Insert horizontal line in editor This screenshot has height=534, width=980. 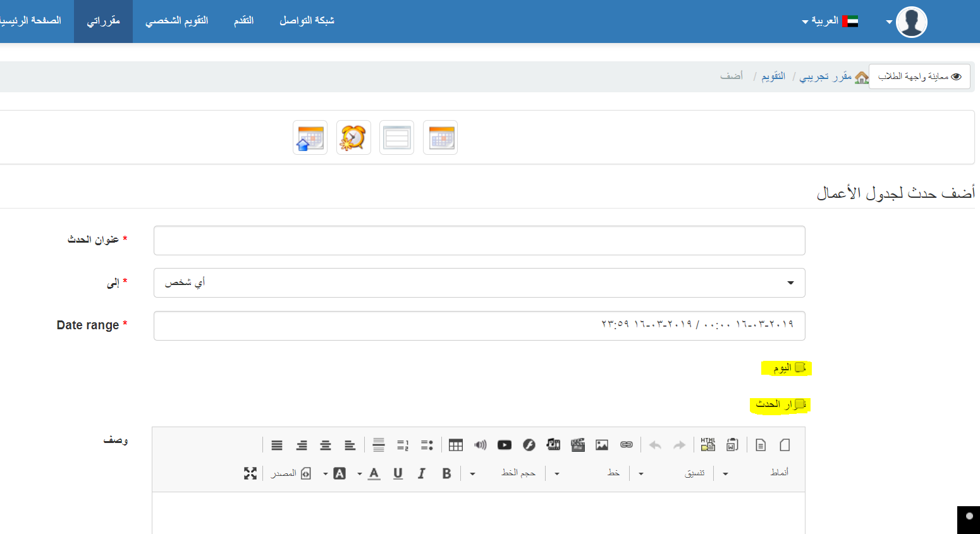coord(379,445)
